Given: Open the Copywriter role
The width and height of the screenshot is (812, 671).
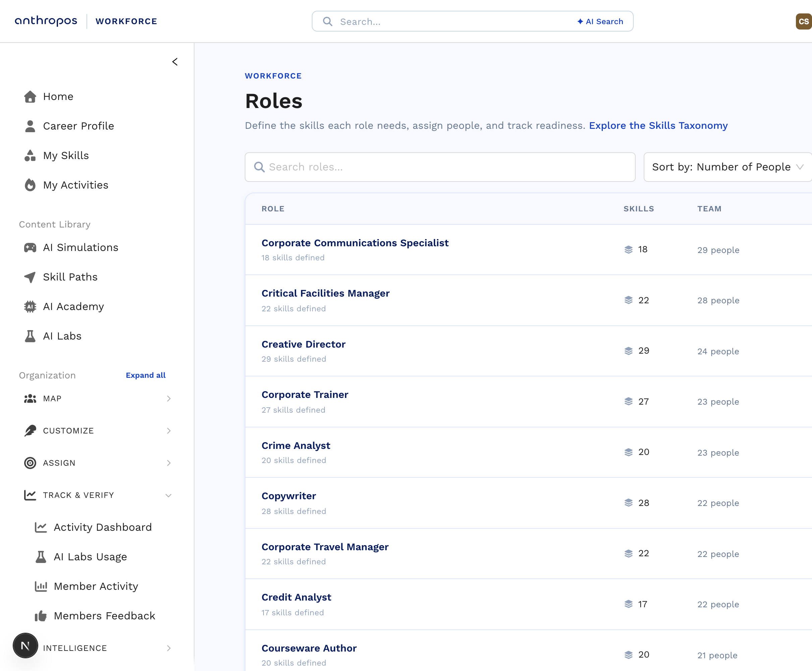Looking at the screenshot, I should [289, 496].
